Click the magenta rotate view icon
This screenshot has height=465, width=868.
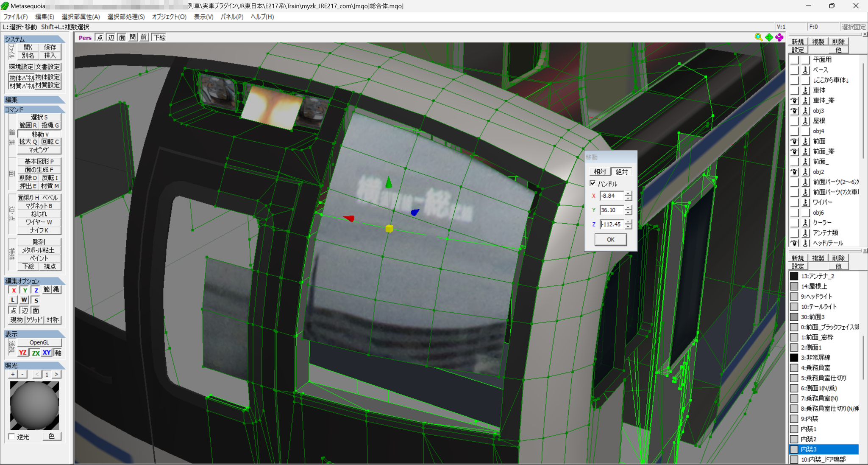coord(779,37)
